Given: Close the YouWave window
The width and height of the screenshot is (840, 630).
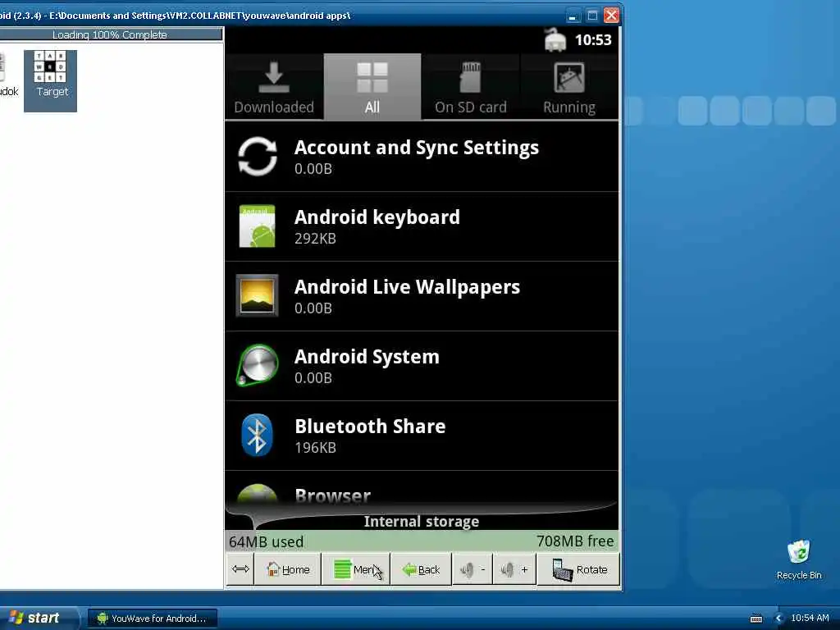Looking at the screenshot, I should click(611, 15).
